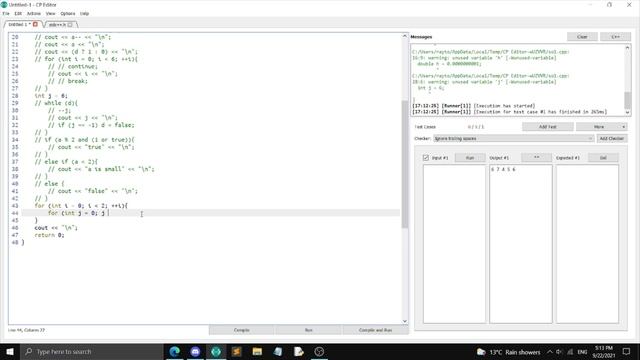640x360 pixels.
Task: Click the Messages panel scrollbar thumb
Action: (627, 100)
